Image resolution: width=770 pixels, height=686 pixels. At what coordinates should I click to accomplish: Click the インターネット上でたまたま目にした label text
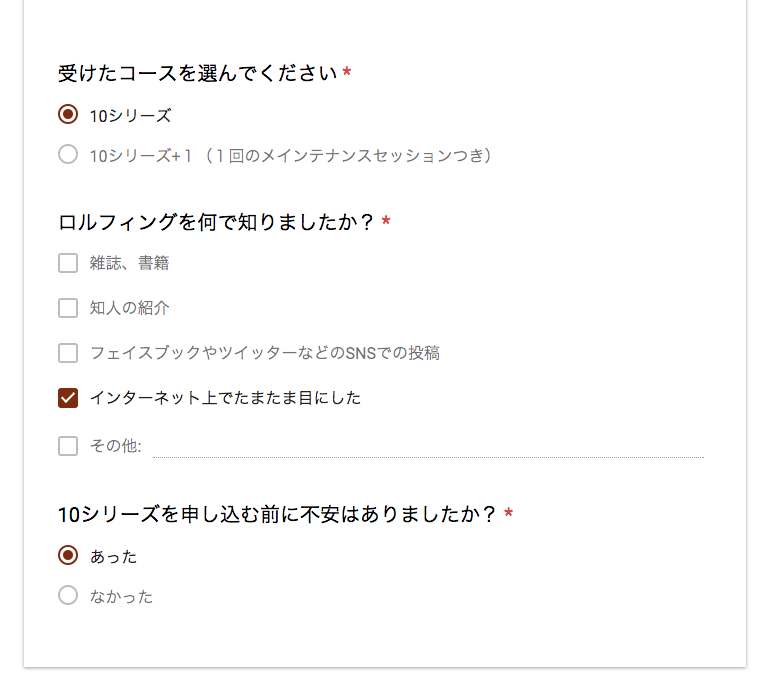tap(225, 398)
